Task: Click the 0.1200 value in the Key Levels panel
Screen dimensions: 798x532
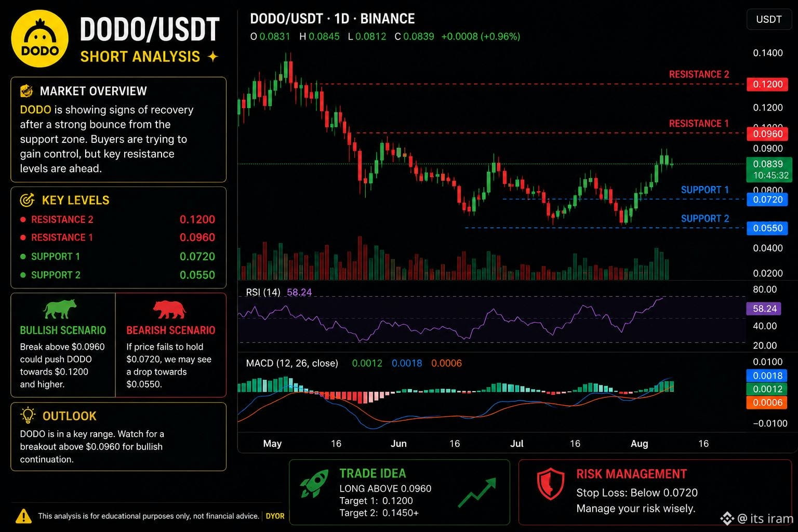Action: [197, 220]
